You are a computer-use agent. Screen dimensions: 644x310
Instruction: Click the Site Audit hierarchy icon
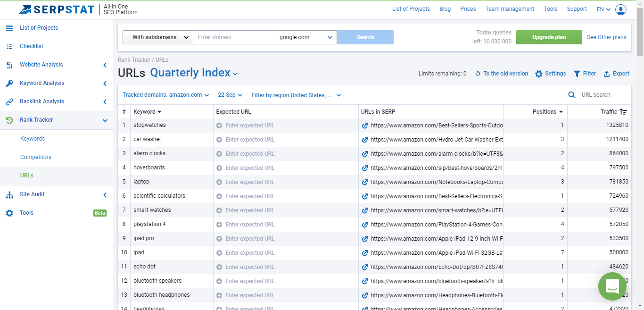pos(9,194)
